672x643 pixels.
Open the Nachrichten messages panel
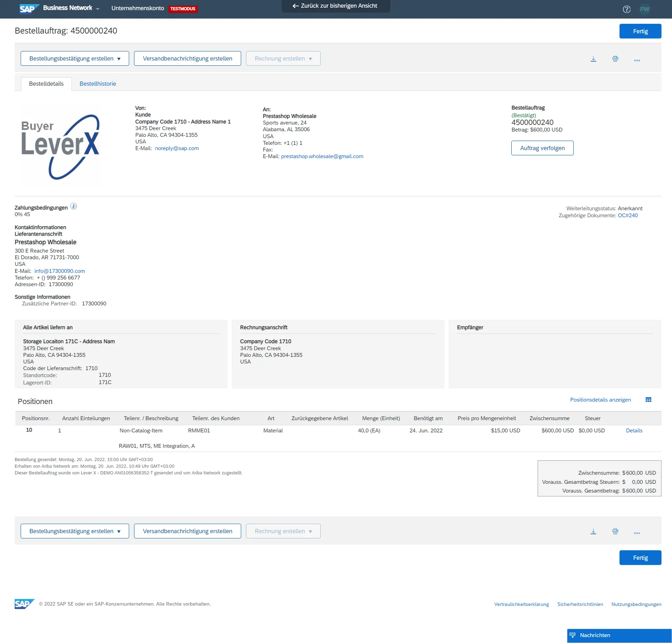[619, 635]
